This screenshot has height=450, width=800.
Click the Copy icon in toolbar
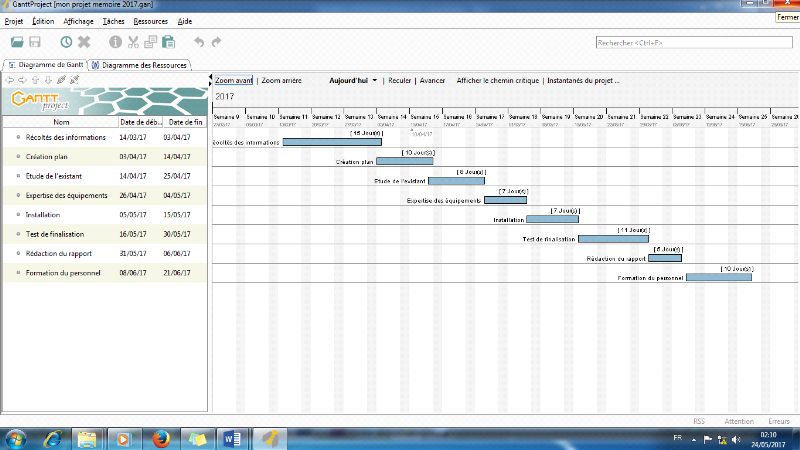click(151, 42)
